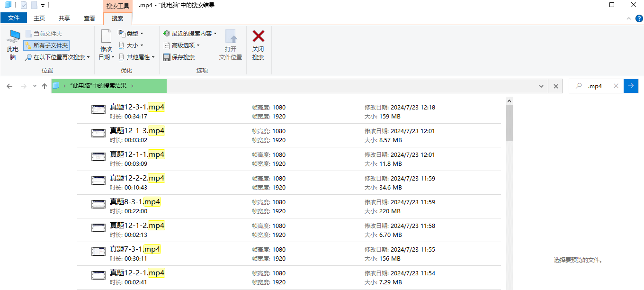Open Help via blue question mark icon

pyautogui.click(x=639, y=18)
